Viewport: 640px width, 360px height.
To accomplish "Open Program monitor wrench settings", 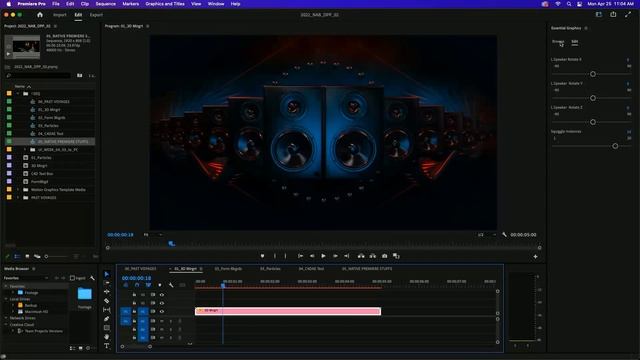I will click(x=504, y=235).
